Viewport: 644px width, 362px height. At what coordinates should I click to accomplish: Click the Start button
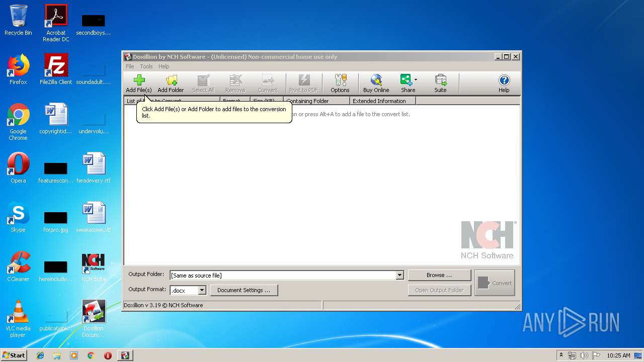(14, 355)
